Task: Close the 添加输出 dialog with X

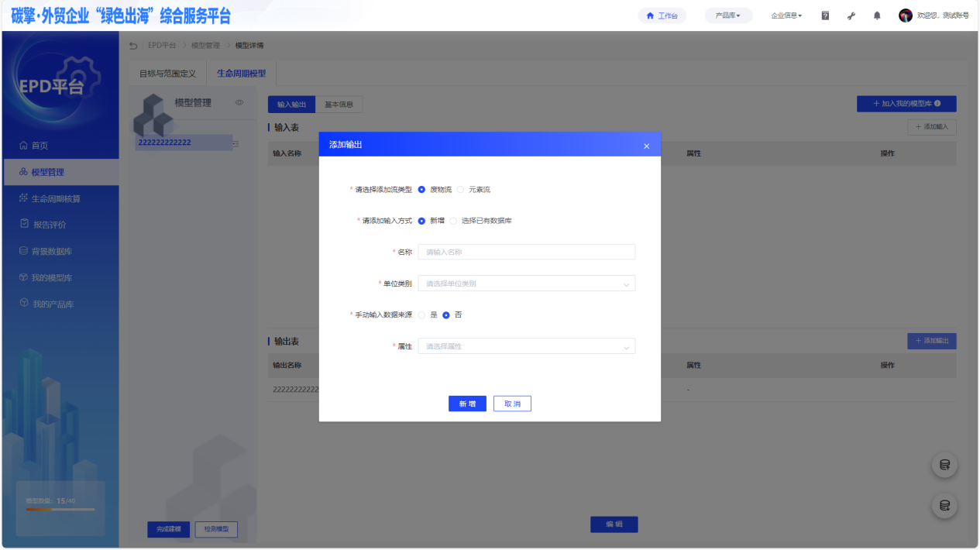Action: [646, 146]
